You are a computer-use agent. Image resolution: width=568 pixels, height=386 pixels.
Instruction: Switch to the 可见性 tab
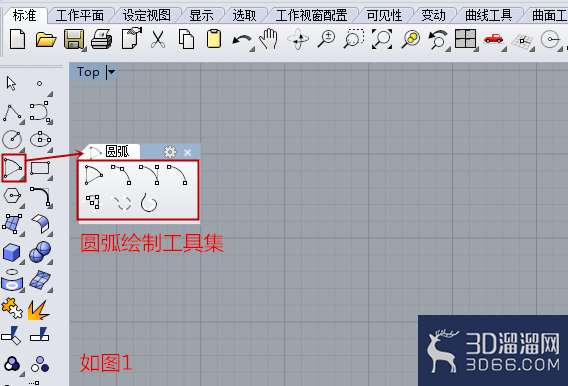(384, 16)
